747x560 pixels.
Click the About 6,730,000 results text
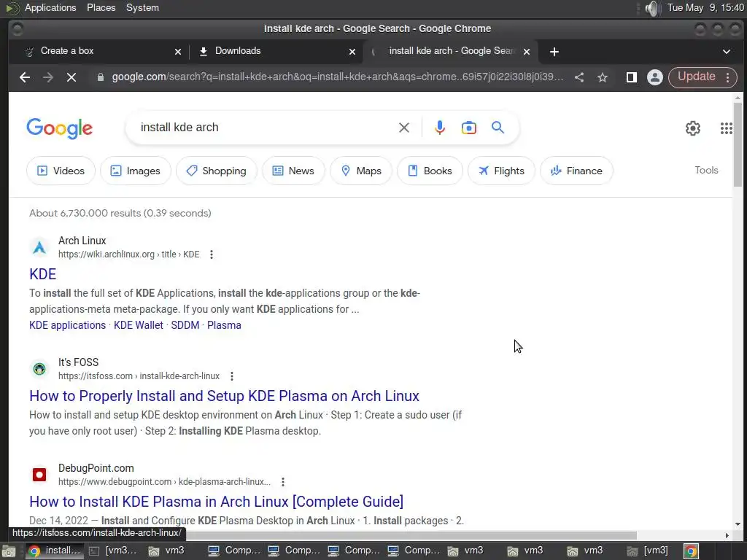[120, 214]
